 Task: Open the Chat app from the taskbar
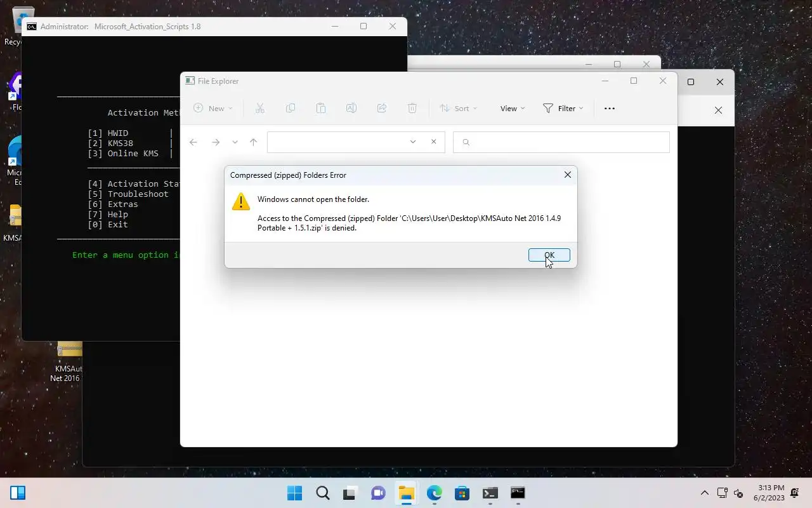tap(378, 493)
